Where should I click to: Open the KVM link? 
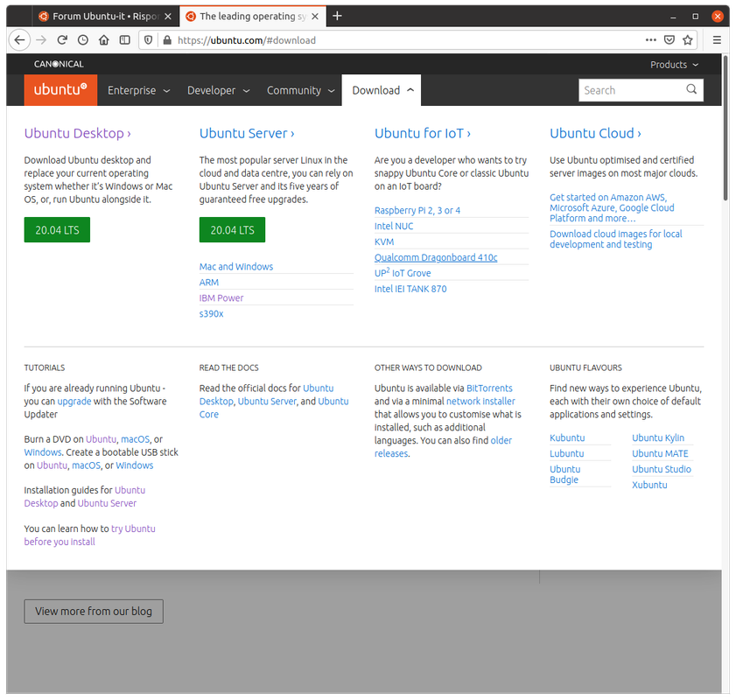coord(384,242)
